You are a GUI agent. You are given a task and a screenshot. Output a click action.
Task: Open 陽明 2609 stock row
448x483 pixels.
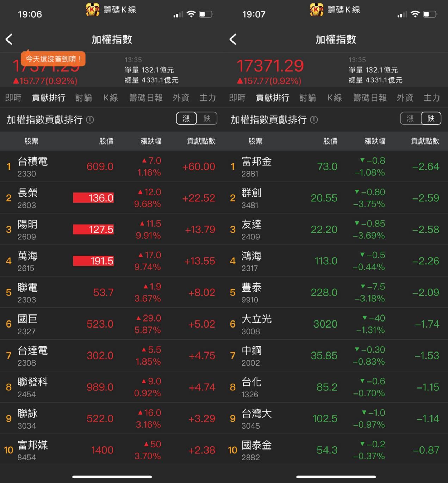click(112, 229)
